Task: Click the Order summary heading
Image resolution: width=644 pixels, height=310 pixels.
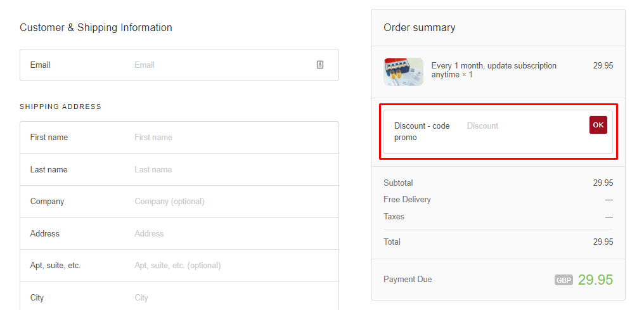Action: (419, 27)
